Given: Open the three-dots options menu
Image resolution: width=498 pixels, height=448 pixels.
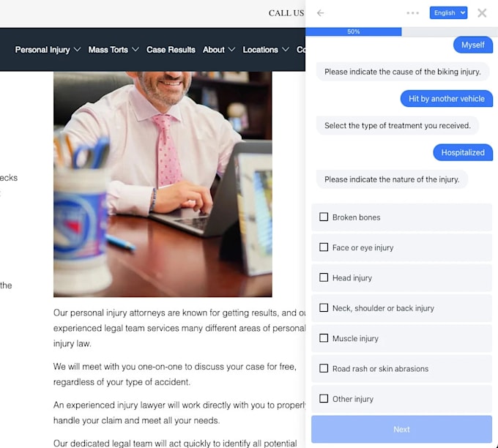Looking at the screenshot, I should point(412,13).
